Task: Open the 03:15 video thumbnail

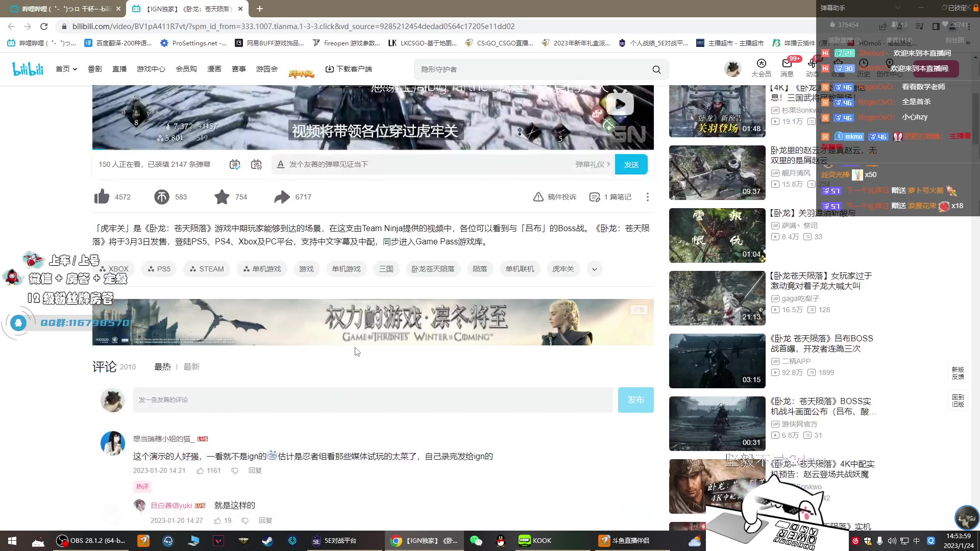Action: click(717, 361)
